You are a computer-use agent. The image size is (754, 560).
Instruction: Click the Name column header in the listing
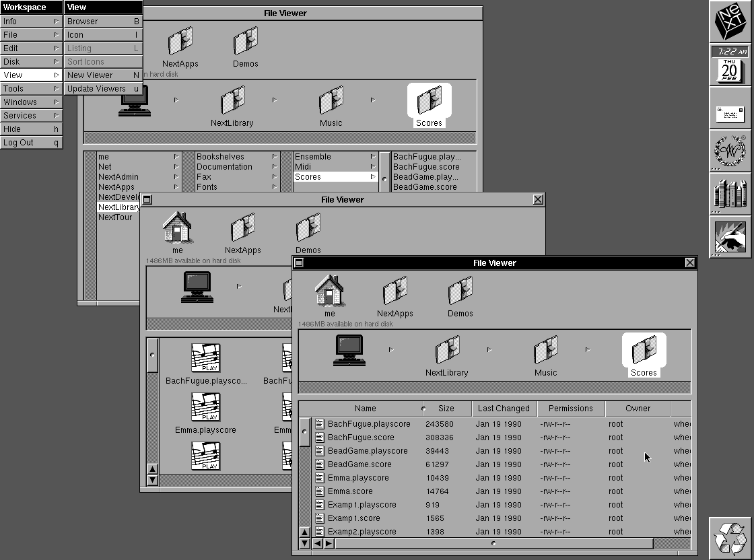point(366,408)
